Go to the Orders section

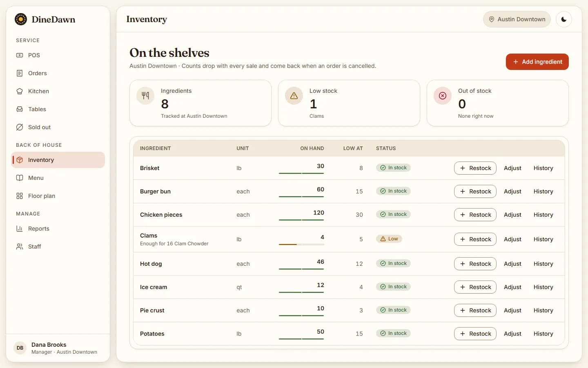click(58, 73)
